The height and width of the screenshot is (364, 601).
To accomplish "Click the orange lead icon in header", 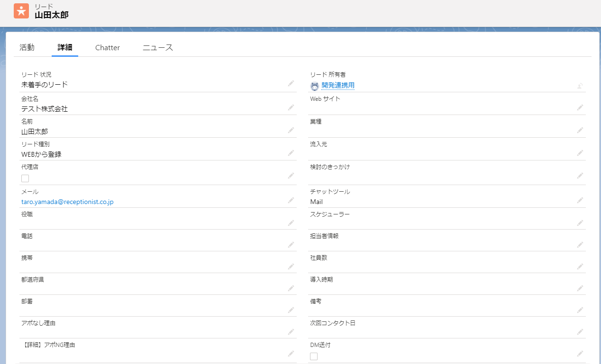I will pos(21,11).
